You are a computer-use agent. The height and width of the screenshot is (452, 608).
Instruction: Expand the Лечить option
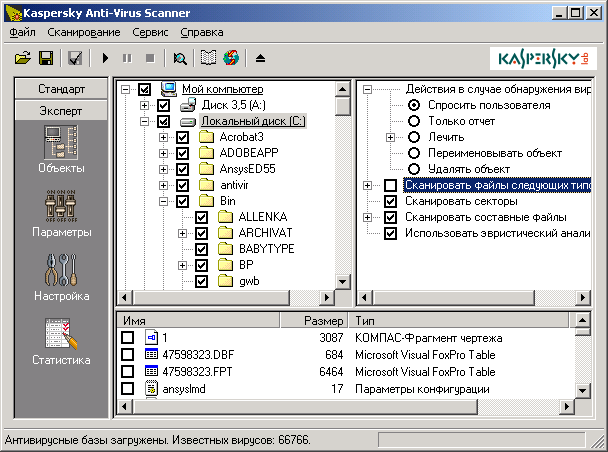tap(390, 138)
